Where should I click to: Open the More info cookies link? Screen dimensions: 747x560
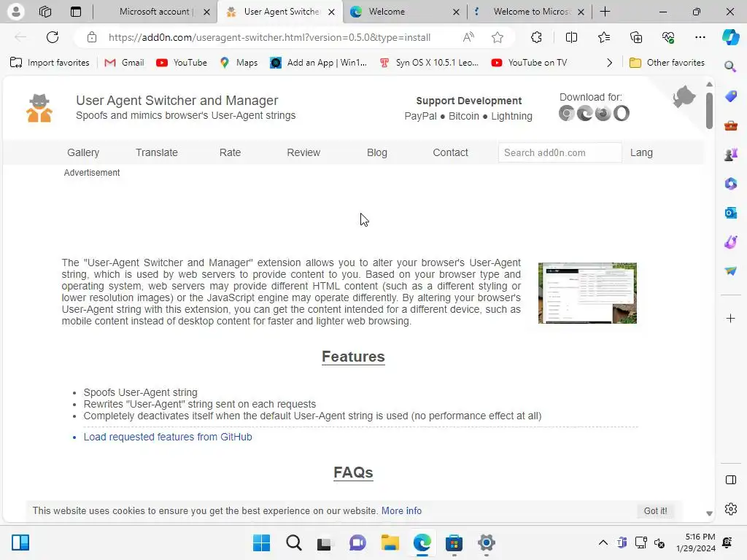click(x=402, y=510)
